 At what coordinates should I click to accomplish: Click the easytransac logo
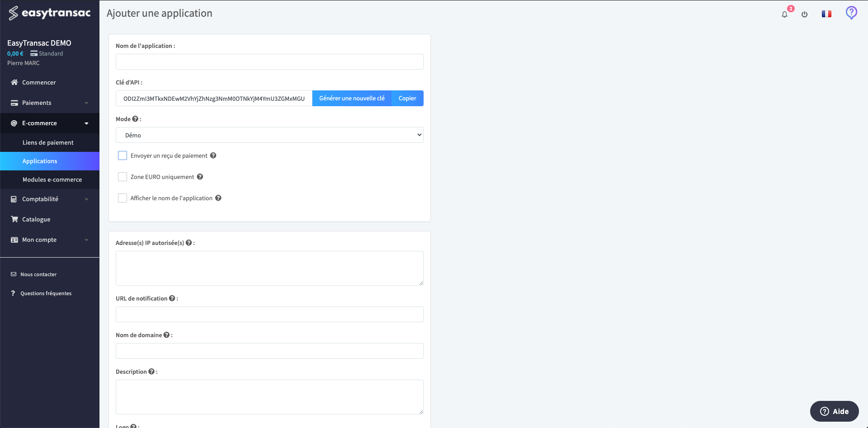(x=50, y=13)
